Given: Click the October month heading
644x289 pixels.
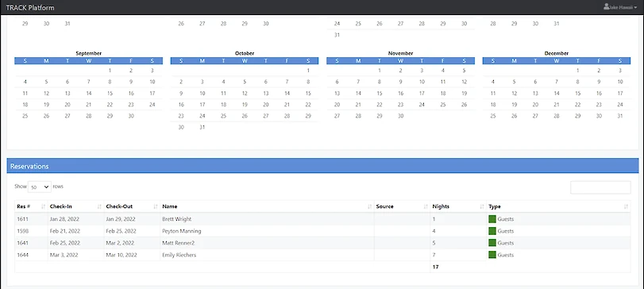Looking at the screenshot, I should coord(245,53).
